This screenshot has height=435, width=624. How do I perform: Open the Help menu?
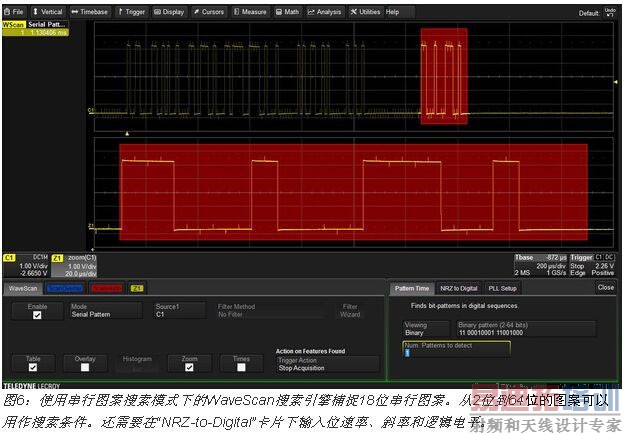392,12
